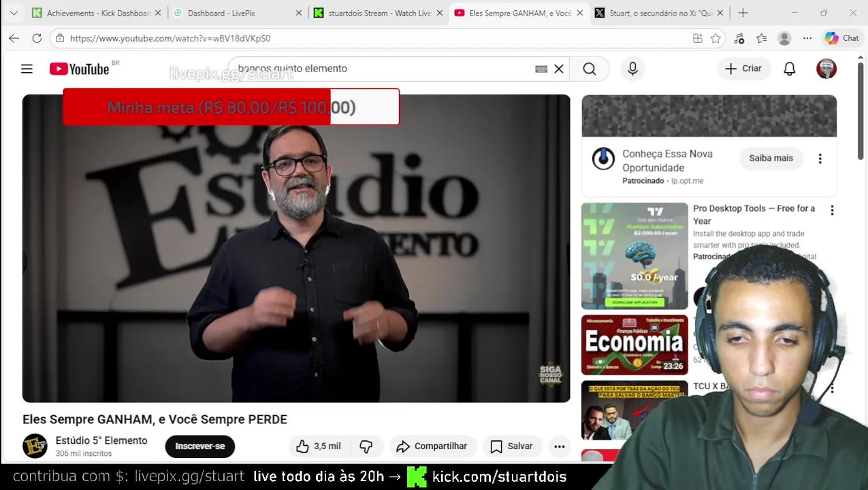The image size is (868, 490).
Task: Dislike the video with thumbs down
Action: pyautogui.click(x=366, y=446)
